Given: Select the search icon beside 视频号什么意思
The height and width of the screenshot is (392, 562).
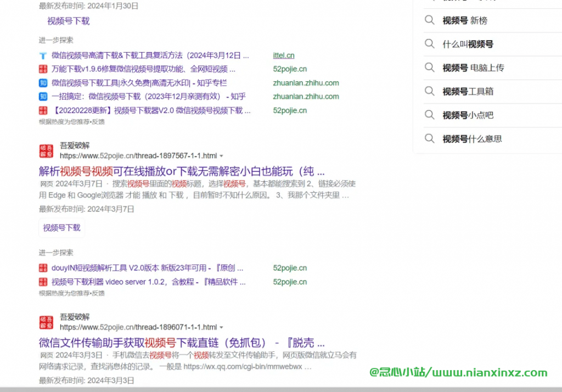Looking at the screenshot, I should point(429,138).
